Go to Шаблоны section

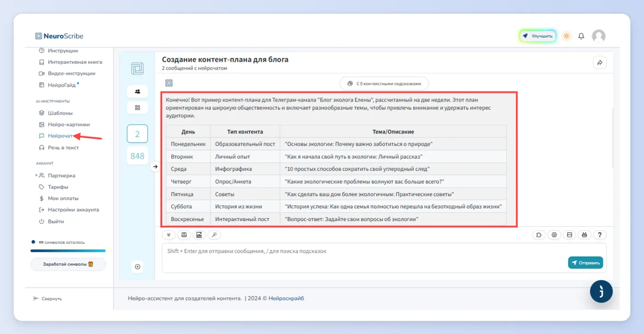pos(56,113)
